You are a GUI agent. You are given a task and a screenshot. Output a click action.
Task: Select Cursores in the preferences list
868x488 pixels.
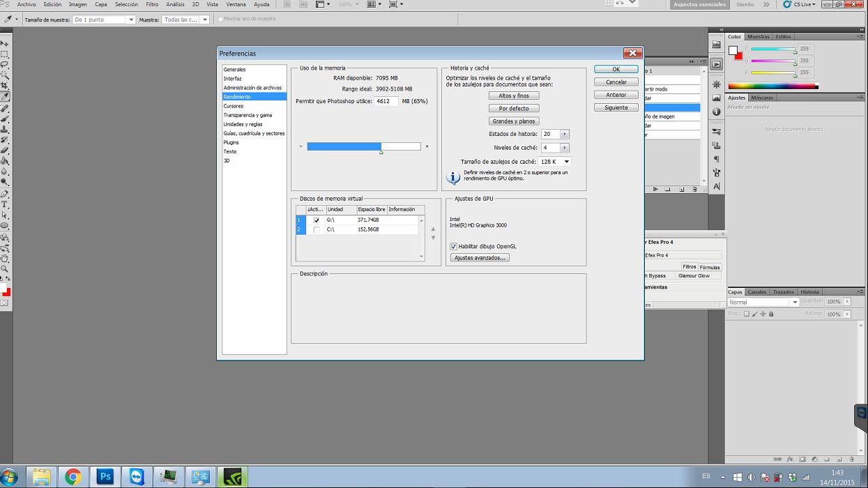click(234, 106)
